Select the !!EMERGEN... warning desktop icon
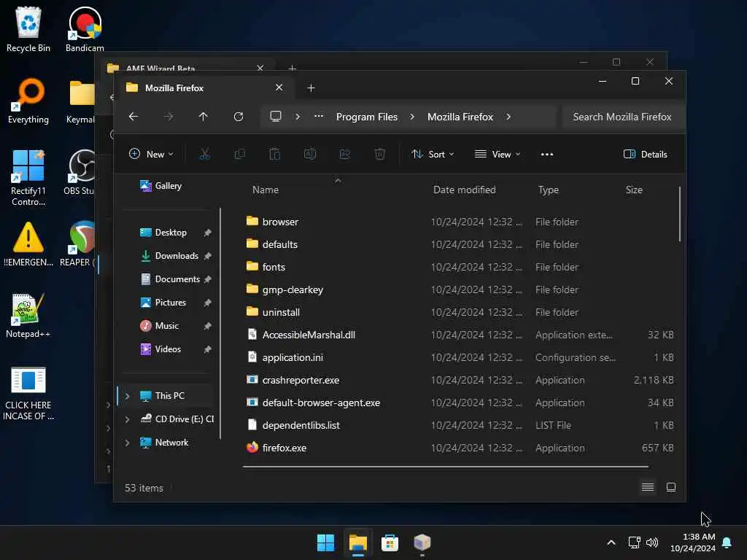Screen dimensions: 747x560 pyautogui.click(x=28, y=244)
